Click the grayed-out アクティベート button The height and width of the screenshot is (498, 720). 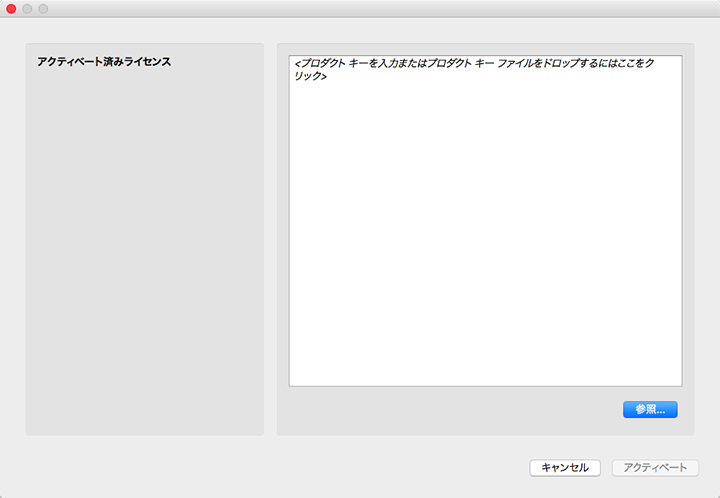[655, 468]
